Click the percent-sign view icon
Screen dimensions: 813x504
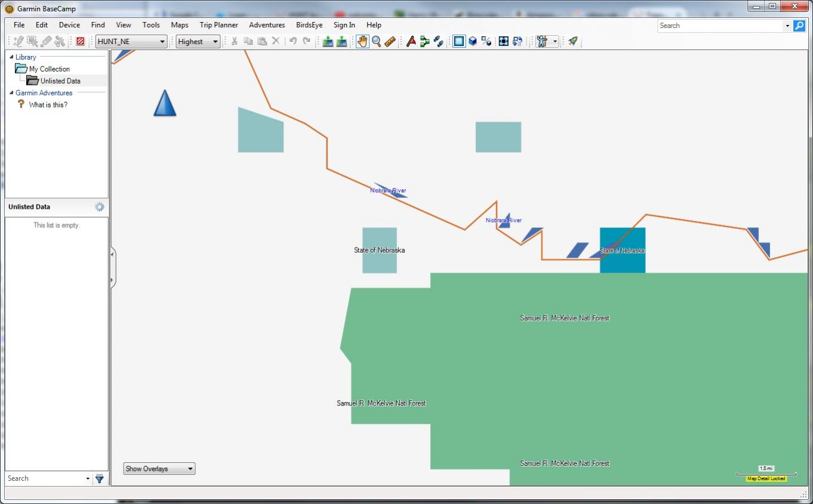tap(486, 41)
